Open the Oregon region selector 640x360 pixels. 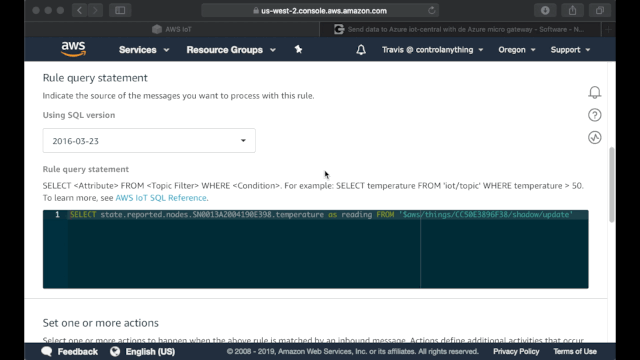pos(517,50)
